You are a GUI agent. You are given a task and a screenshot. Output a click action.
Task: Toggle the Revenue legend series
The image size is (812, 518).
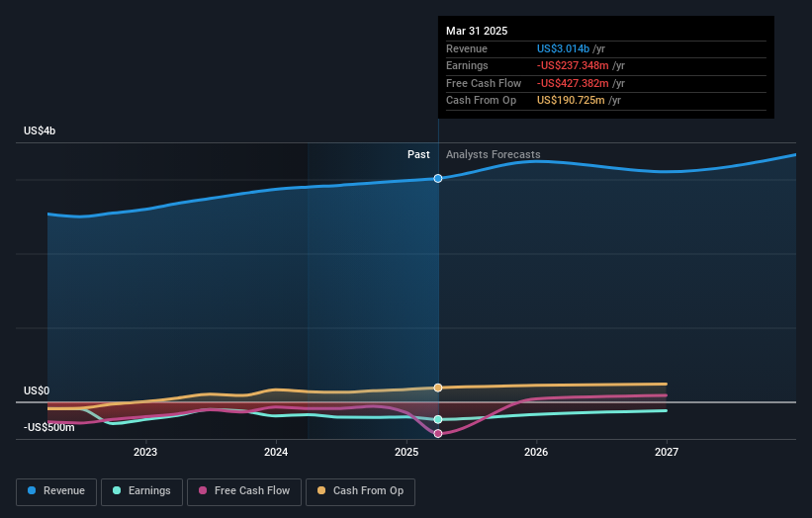[x=56, y=491]
